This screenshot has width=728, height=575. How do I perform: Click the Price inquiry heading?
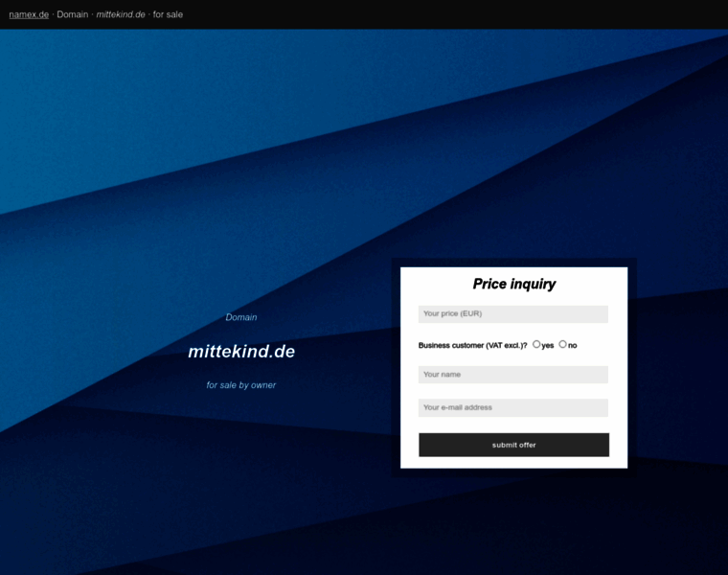(514, 284)
